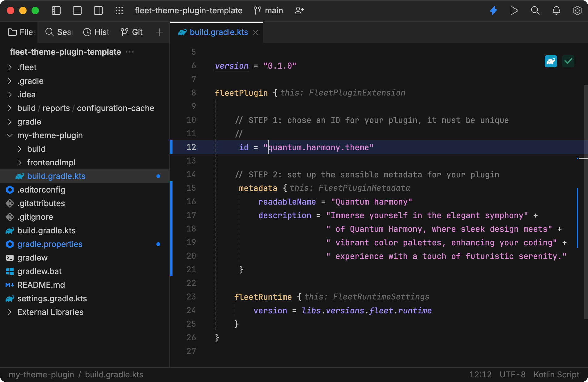Screen dimensions: 588x382
Task: Open the apps grid icon in the titlebar
Action: click(x=119, y=10)
